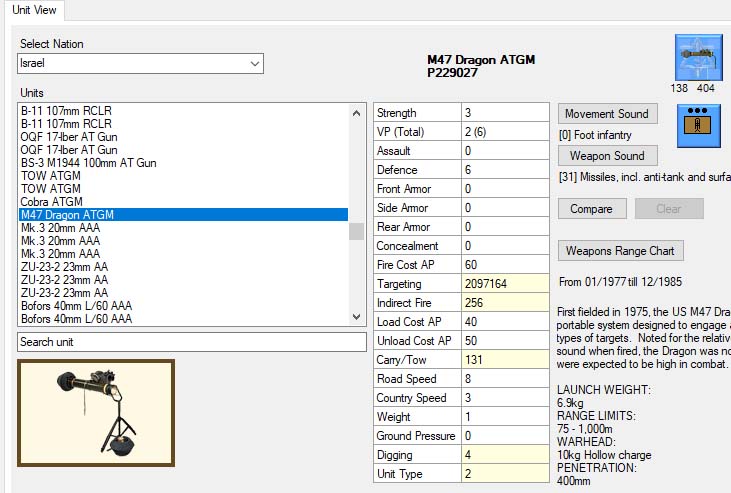Click the [0] Foot infantry label
Image resolution: width=731 pixels, height=493 pixels.
595,135
